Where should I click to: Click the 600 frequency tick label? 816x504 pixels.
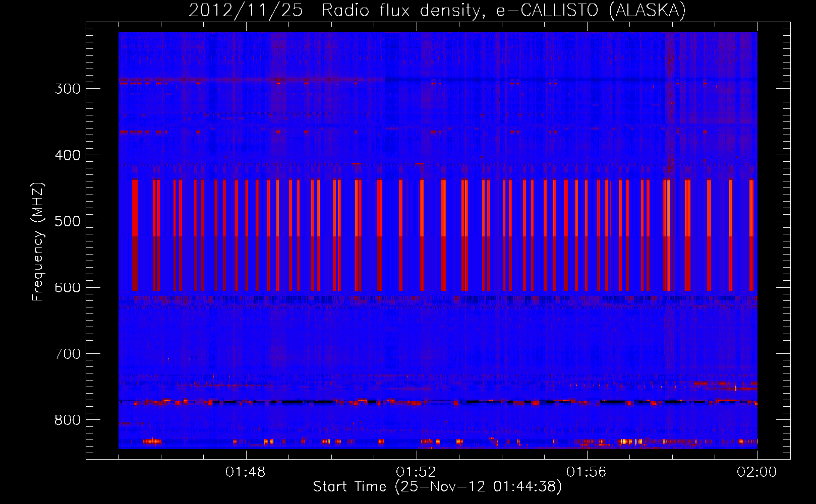point(68,287)
